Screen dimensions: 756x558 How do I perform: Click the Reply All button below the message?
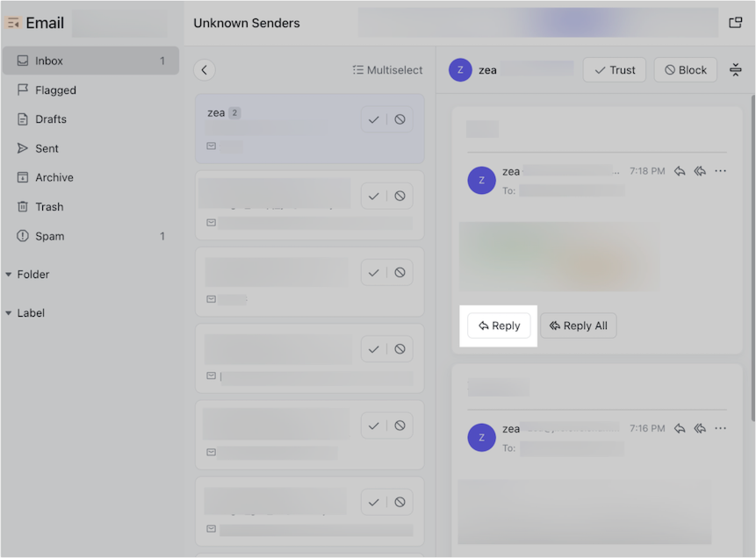578,325
